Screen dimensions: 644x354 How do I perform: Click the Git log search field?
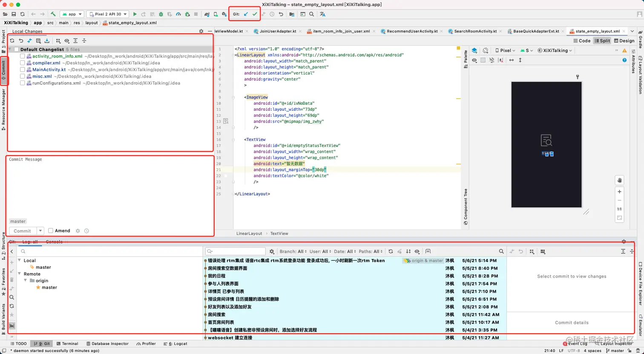236,252
